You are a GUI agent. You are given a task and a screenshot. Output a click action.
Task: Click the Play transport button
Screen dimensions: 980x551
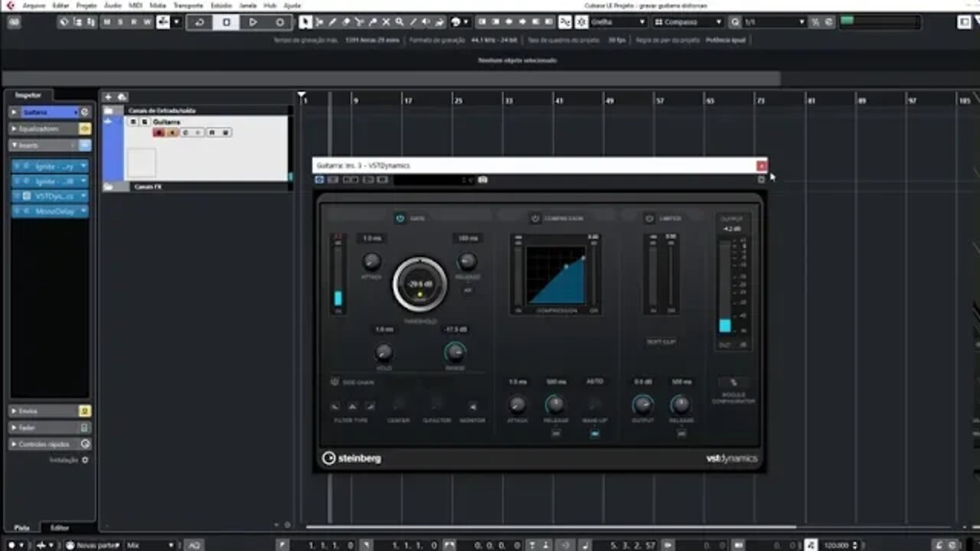pyautogui.click(x=253, y=22)
